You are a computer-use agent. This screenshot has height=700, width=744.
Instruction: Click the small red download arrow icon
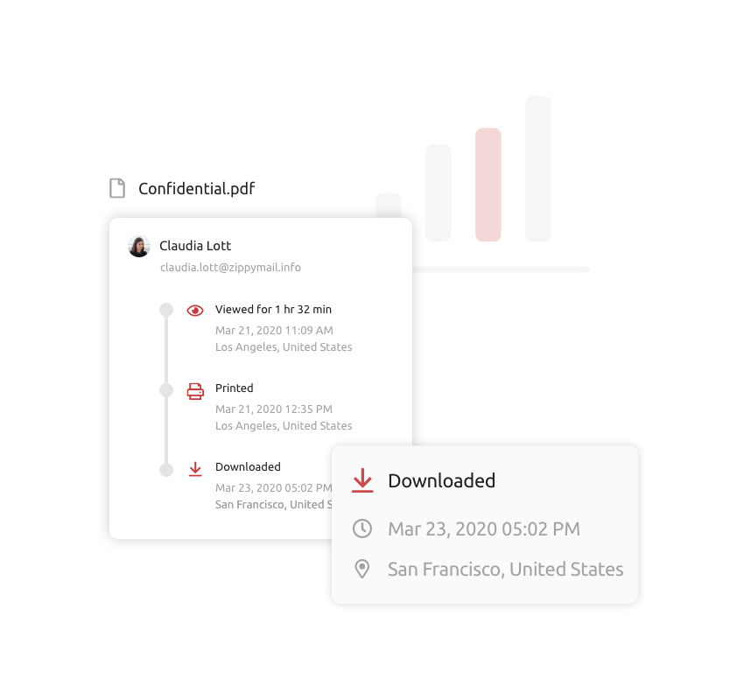[195, 469]
